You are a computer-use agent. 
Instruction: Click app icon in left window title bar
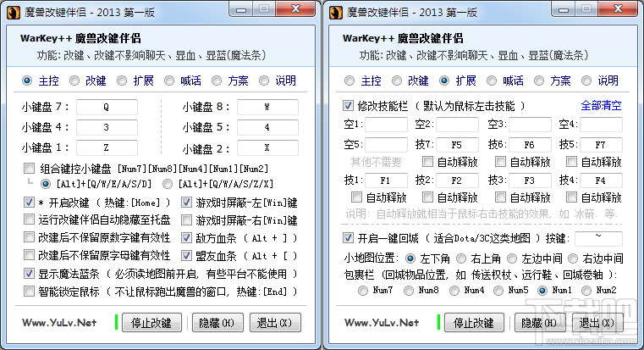pyautogui.click(x=14, y=13)
